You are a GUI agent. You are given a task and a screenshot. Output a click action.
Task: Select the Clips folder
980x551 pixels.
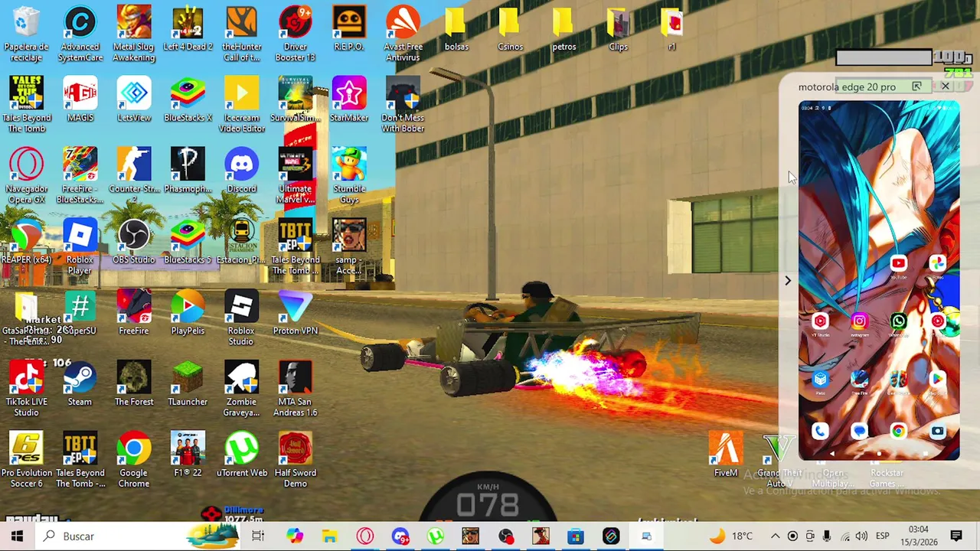coord(618,29)
